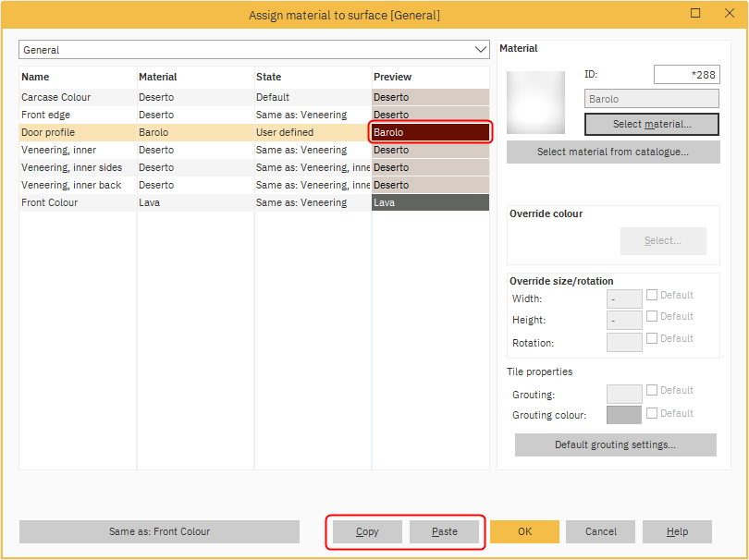Click the Copy button
The width and height of the screenshot is (749, 560).
[367, 531]
